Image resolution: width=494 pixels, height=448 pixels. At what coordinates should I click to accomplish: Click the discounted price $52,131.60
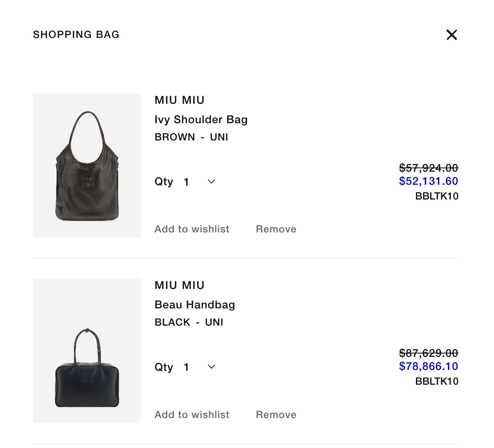click(x=428, y=181)
